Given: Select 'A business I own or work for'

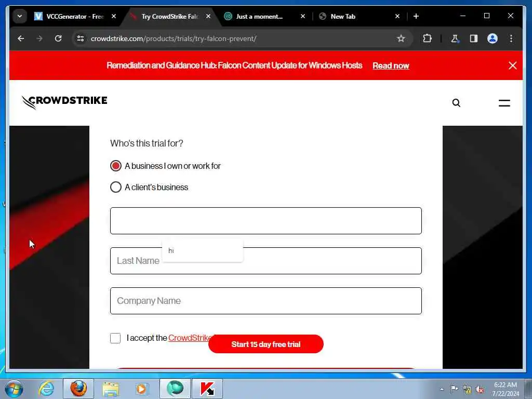Looking at the screenshot, I should pyautogui.click(x=116, y=166).
